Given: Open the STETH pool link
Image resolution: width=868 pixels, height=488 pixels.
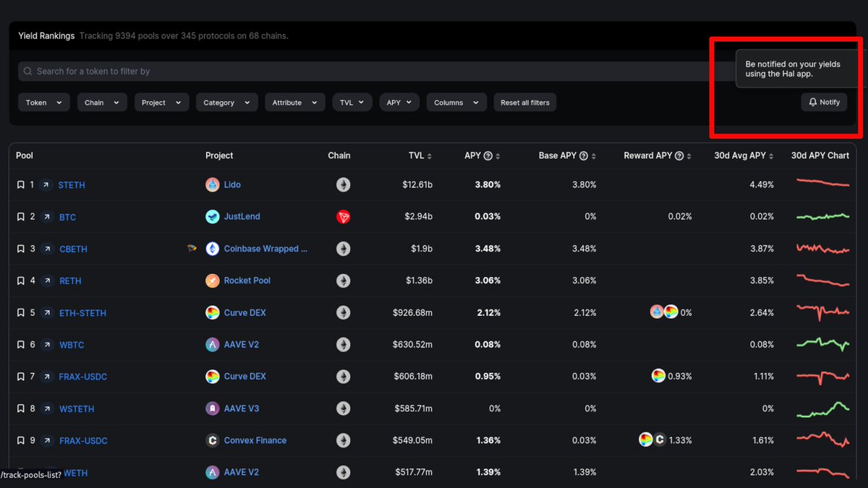Looking at the screenshot, I should [x=72, y=185].
